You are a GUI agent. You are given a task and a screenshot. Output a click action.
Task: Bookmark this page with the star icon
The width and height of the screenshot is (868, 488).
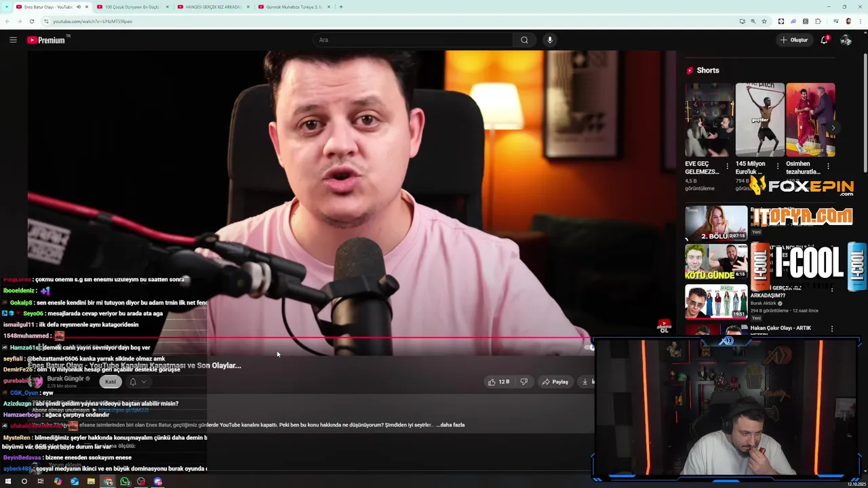coord(764,21)
